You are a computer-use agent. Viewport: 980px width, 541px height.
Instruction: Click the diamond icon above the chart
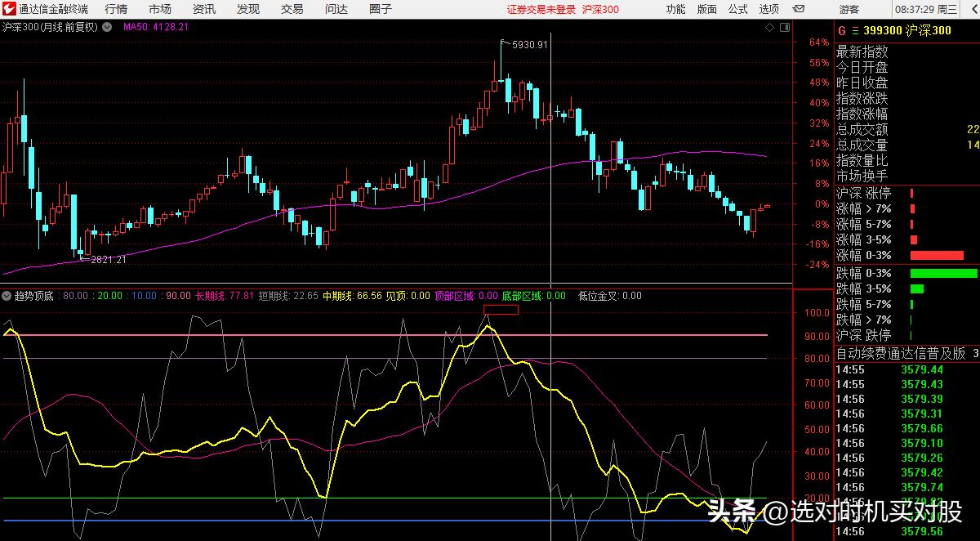769,27
